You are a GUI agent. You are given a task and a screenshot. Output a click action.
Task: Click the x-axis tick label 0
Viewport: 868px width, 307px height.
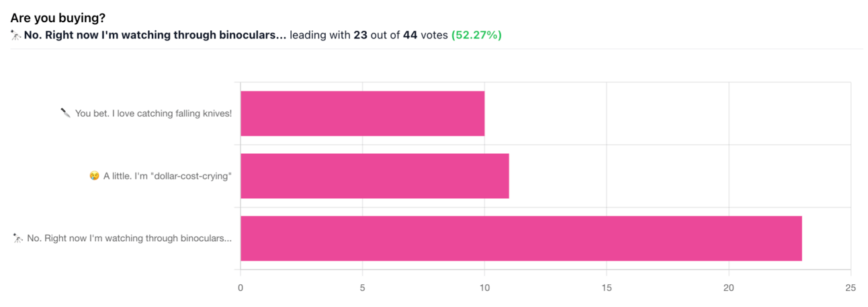[x=241, y=288]
